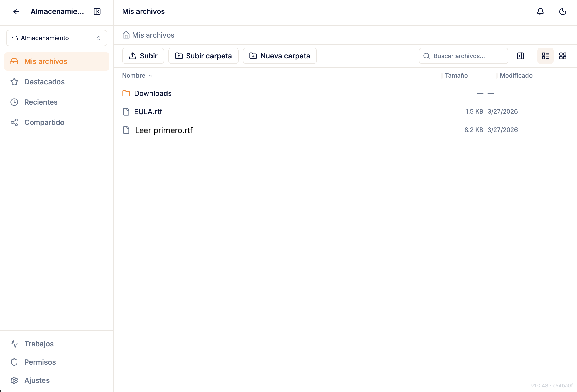Click the back arrow icon
This screenshot has height=392, width=577.
16,12
